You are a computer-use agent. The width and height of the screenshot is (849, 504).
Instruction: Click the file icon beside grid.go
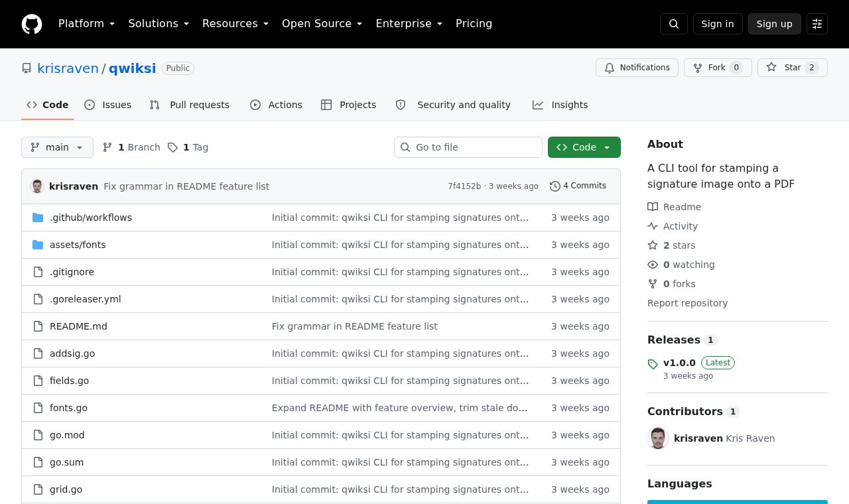38,489
